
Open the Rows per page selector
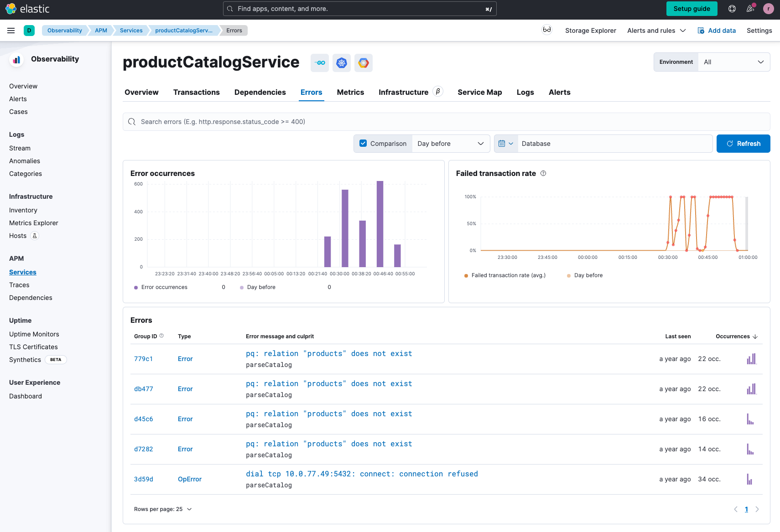click(163, 509)
